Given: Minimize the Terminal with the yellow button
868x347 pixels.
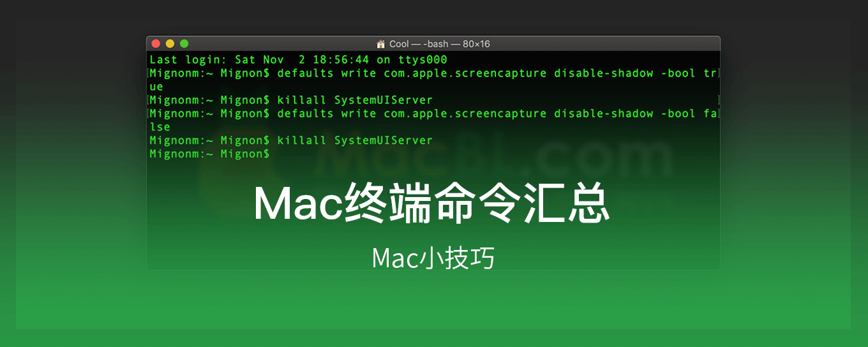Looking at the screenshot, I should click(x=170, y=43).
